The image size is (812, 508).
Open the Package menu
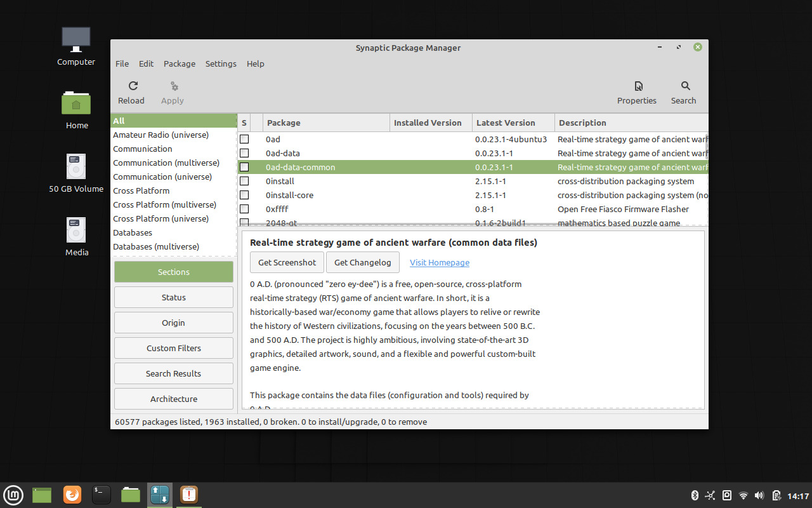[x=180, y=63]
